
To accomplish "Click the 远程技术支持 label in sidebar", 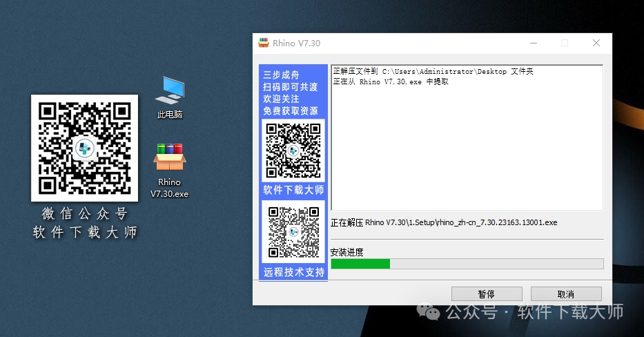I will (293, 272).
